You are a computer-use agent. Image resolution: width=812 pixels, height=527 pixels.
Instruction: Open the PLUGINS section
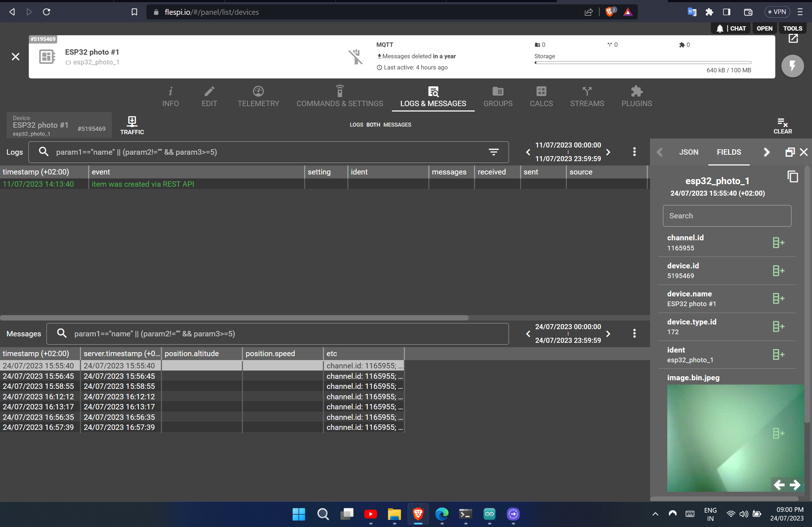pyautogui.click(x=636, y=96)
